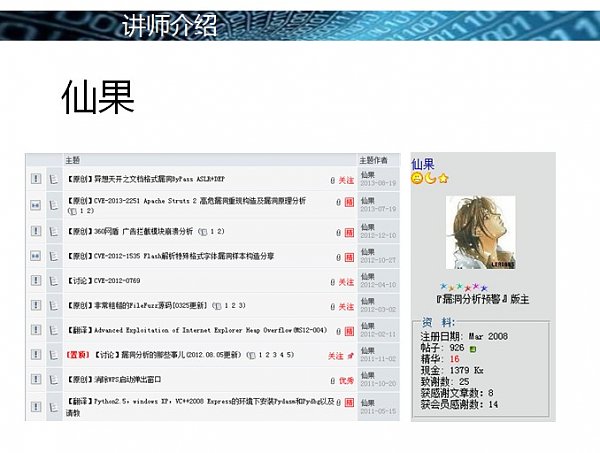Viewport: 600px width, 453px height.
Task: Click the document icon on the 置顶 sticky thread row
Action: (x=54, y=355)
